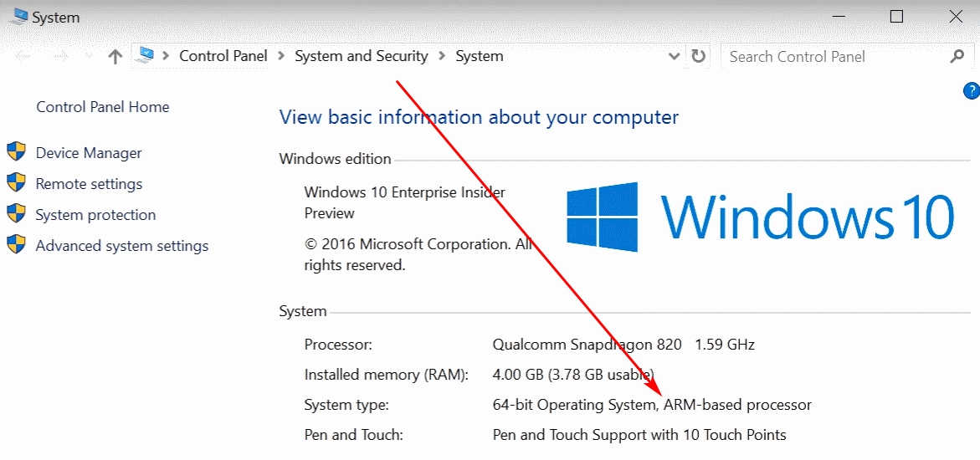The width and height of the screenshot is (980, 460).
Task: Click the search magnifier icon
Action: (x=957, y=57)
